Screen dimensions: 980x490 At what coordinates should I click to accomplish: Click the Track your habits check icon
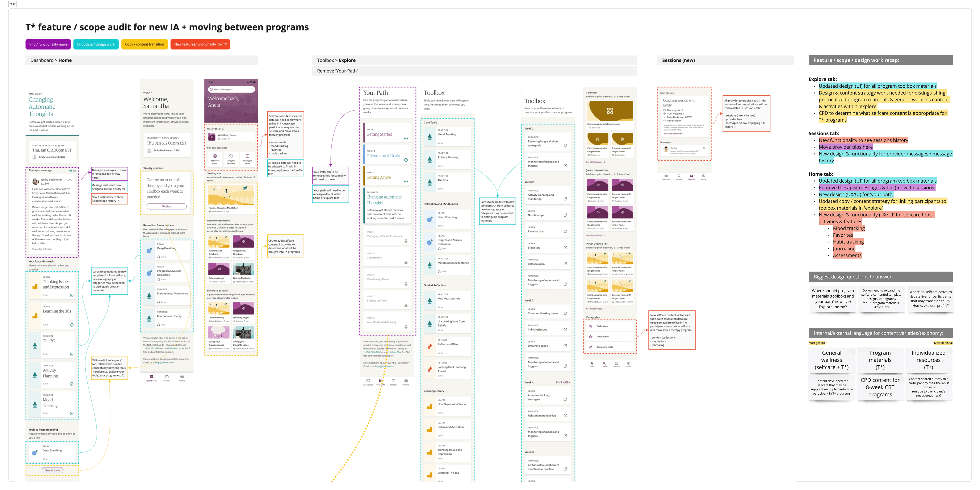click(247, 156)
